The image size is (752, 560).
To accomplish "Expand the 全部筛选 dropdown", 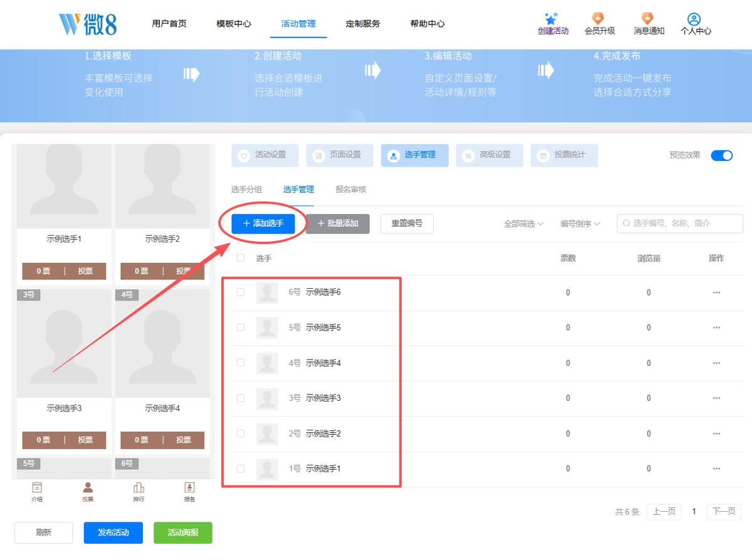I will point(523,224).
